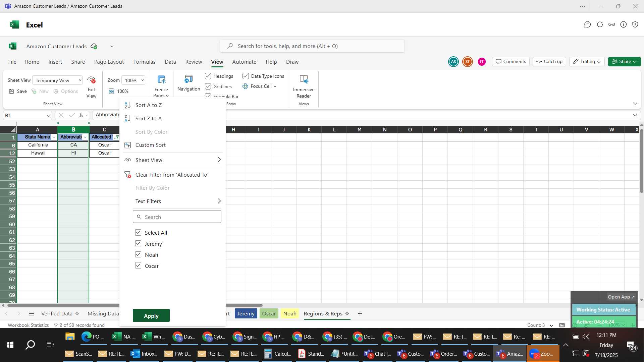
Task: Click the vertical scrollbar thumb
Action: pyautogui.click(x=641, y=160)
